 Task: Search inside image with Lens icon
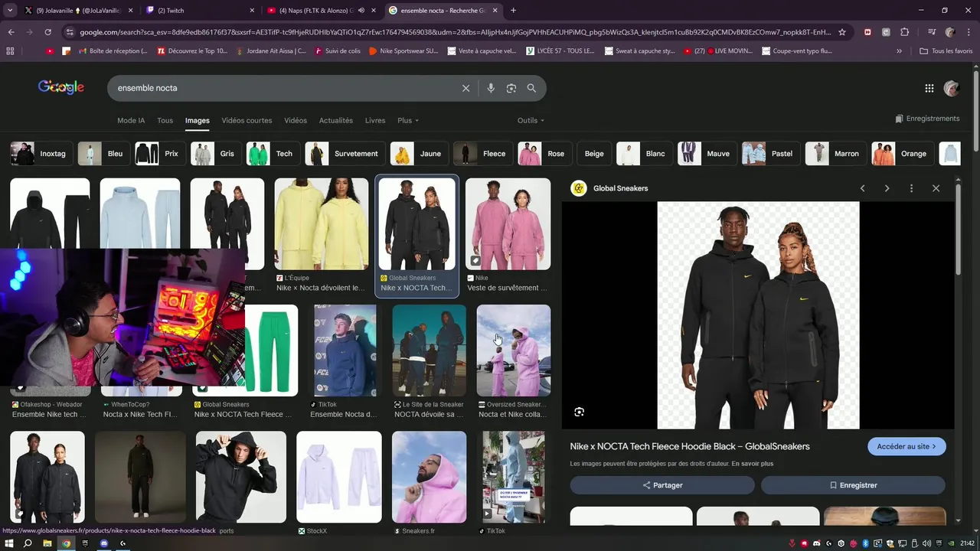pyautogui.click(x=580, y=412)
